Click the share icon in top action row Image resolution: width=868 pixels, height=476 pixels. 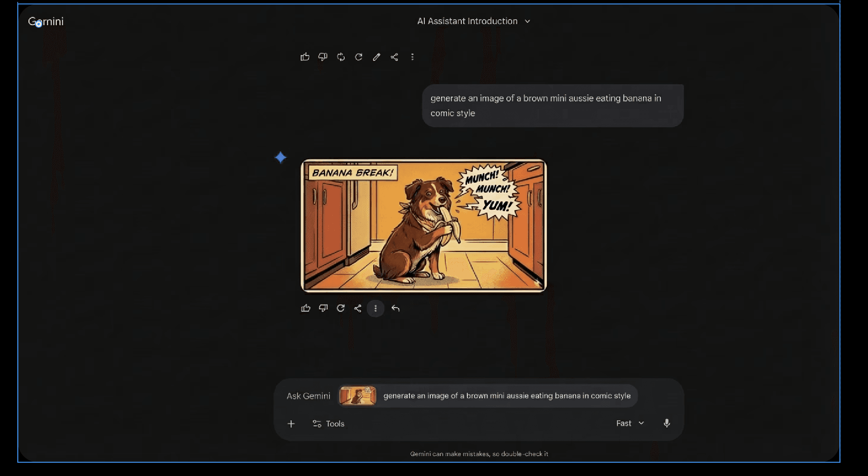coord(394,57)
